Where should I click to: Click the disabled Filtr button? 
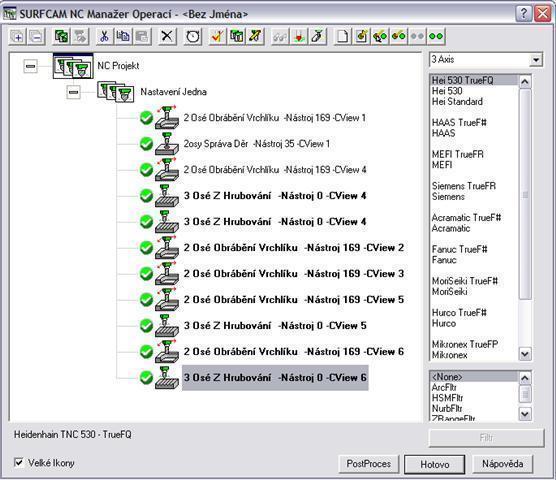(486, 438)
